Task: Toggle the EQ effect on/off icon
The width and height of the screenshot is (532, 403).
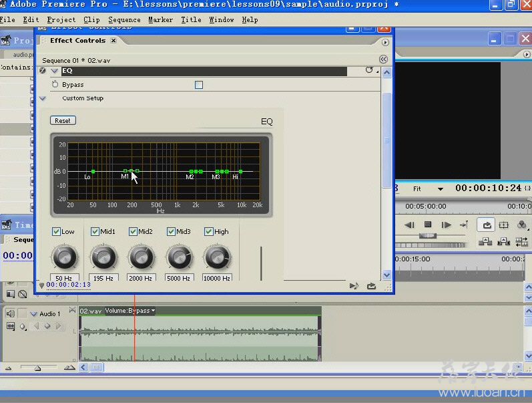Action: 43,71
